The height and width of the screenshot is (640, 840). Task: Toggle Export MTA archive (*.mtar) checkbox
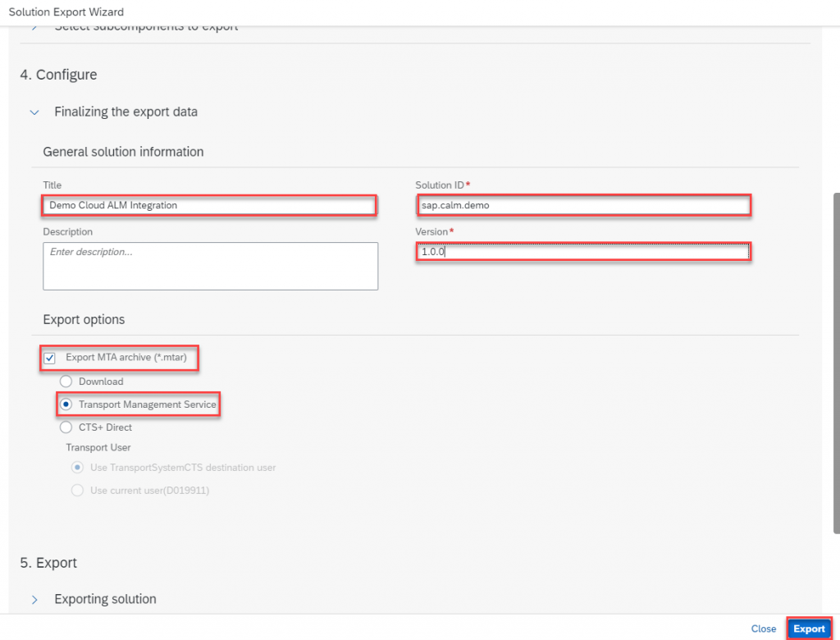click(50, 358)
